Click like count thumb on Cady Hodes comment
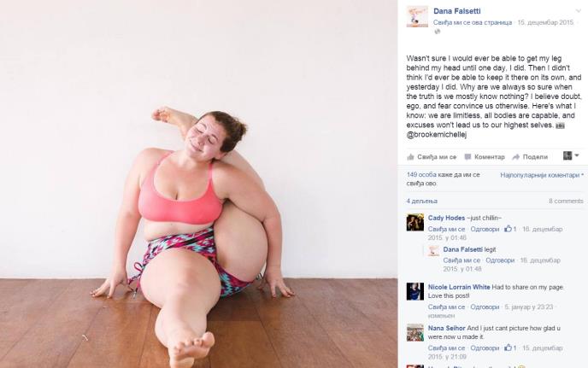Image resolution: width=588 pixels, height=368 pixels. 510,229
